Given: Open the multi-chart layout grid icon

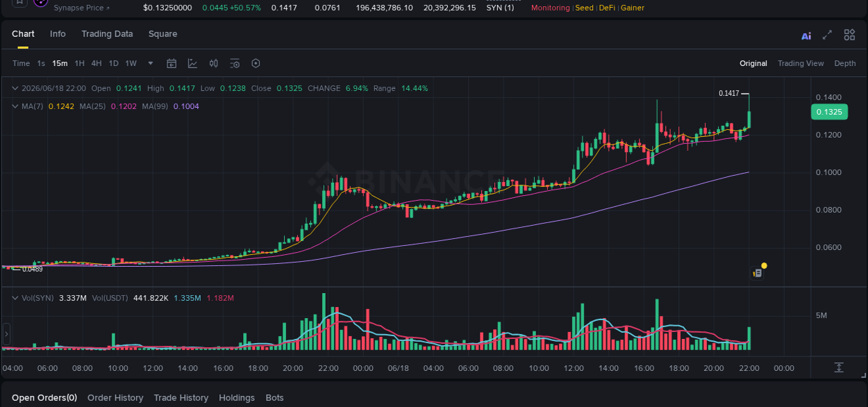Looking at the screenshot, I should pyautogui.click(x=849, y=35).
